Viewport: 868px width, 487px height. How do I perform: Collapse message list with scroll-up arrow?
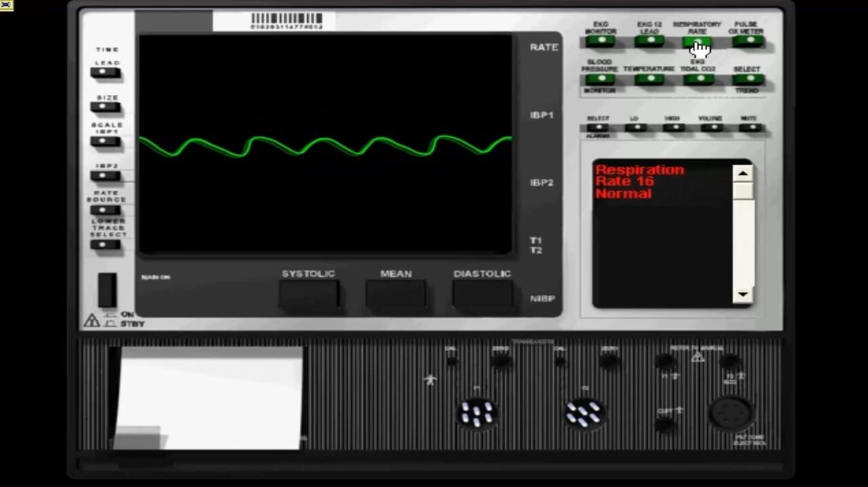point(742,174)
